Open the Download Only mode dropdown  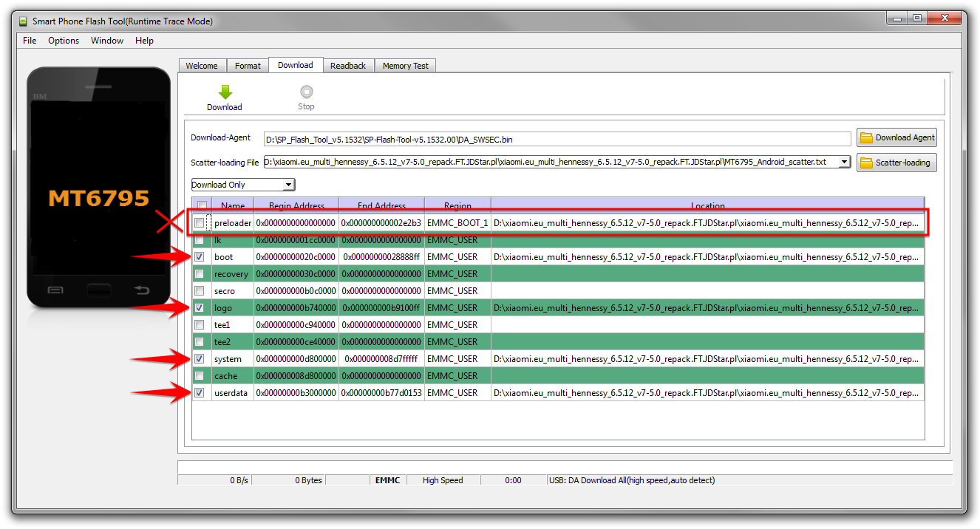point(243,185)
